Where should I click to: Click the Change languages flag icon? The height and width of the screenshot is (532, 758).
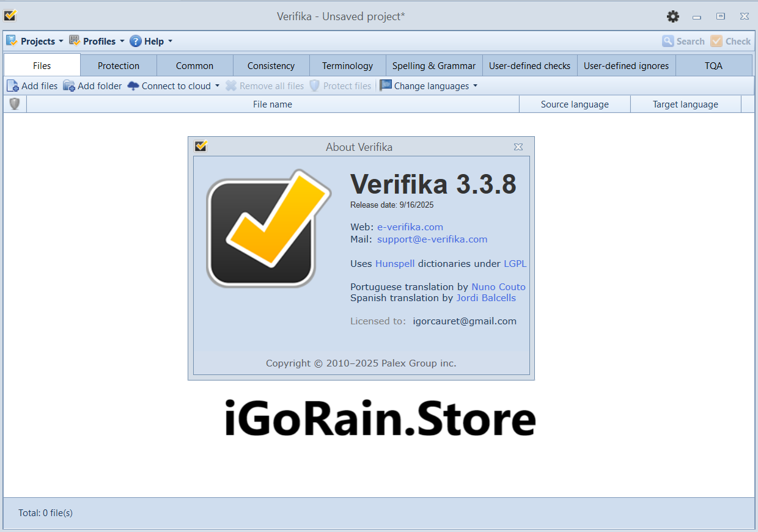pyautogui.click(x=386, y=86)
